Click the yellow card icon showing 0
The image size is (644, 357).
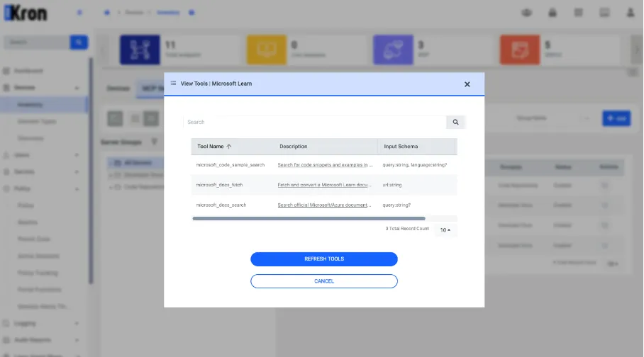click(267, 50)
